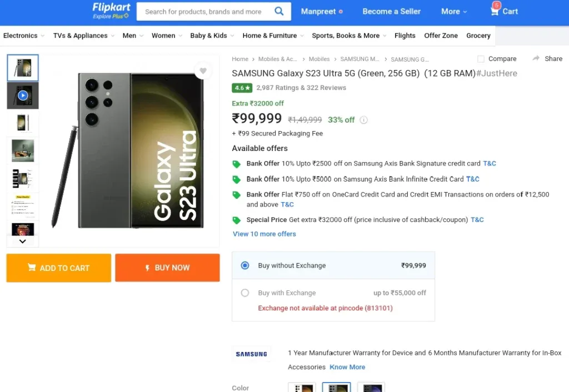Open price details info icon
The width and height of the screenshot is (569, 392).
coord(363,120)
